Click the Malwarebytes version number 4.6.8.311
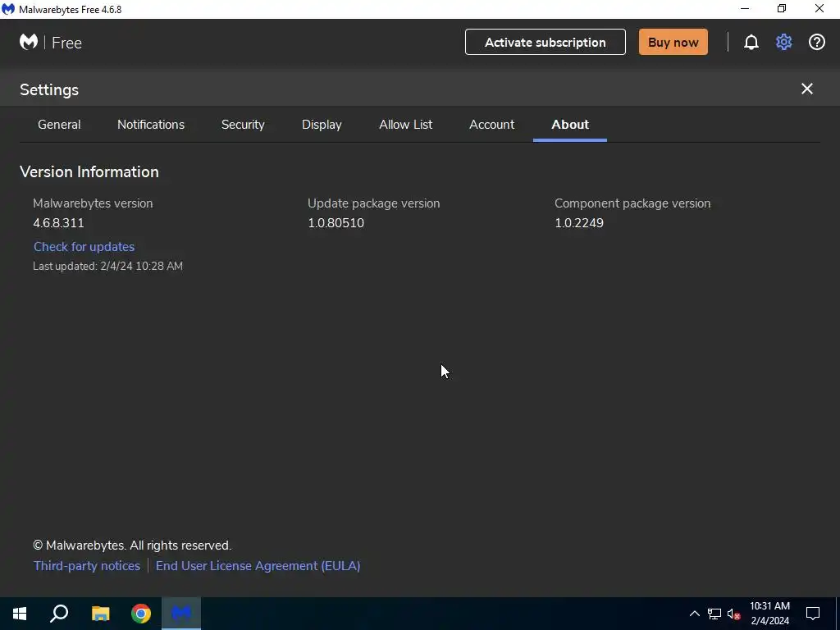 (58, 223)
